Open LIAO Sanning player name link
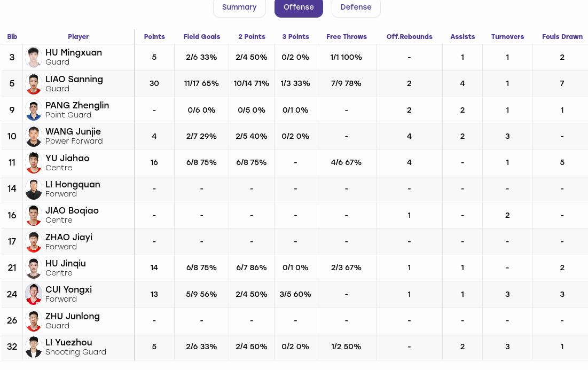588x370 pixels. pos(74,80)
